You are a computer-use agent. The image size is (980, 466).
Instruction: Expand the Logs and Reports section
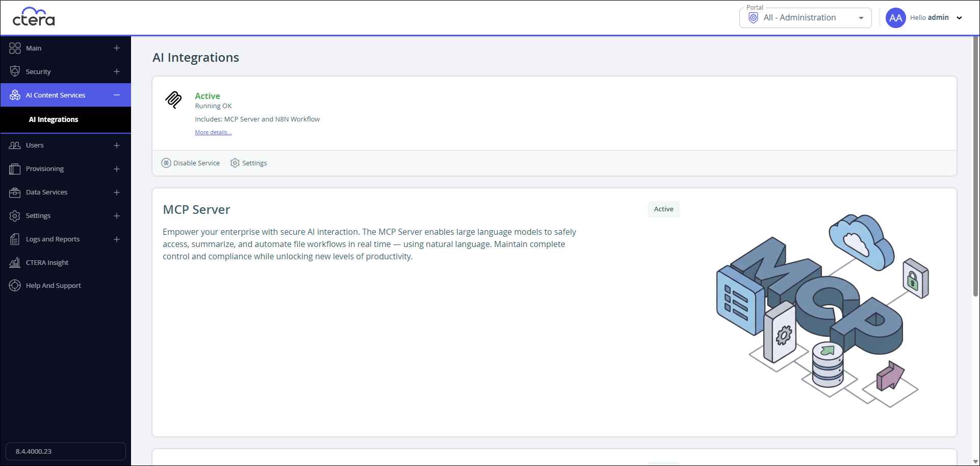(x=117, y=239)
